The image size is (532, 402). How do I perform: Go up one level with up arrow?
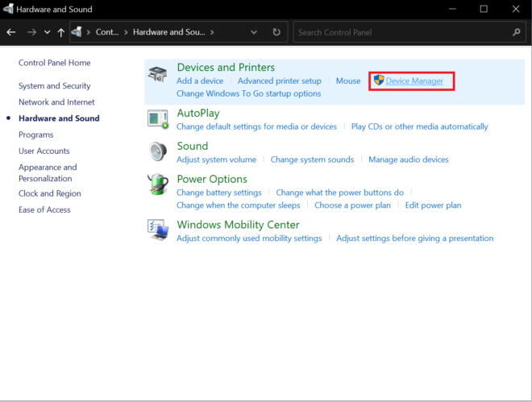tap(61, 32)
